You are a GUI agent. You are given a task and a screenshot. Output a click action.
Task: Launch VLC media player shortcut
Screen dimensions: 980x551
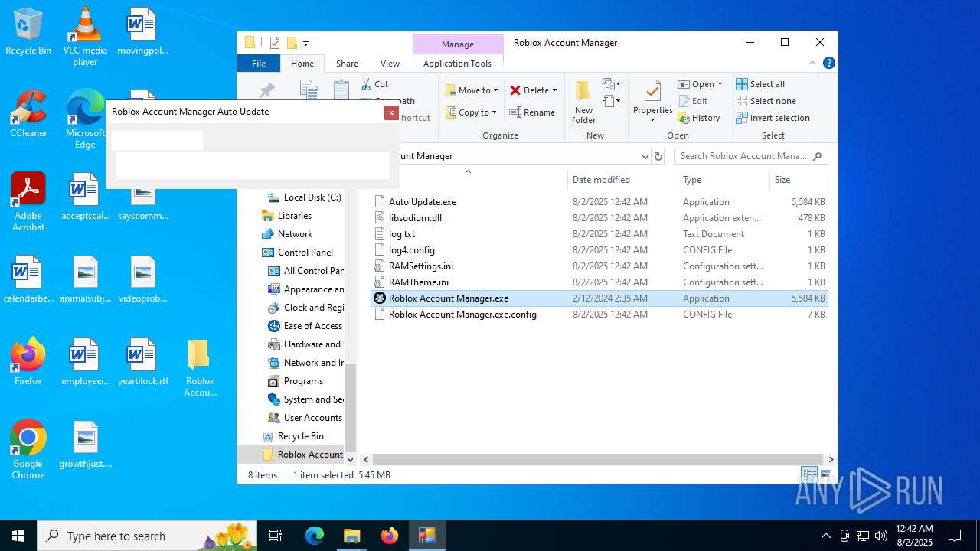pyautogui.click(x=85, y=37)
